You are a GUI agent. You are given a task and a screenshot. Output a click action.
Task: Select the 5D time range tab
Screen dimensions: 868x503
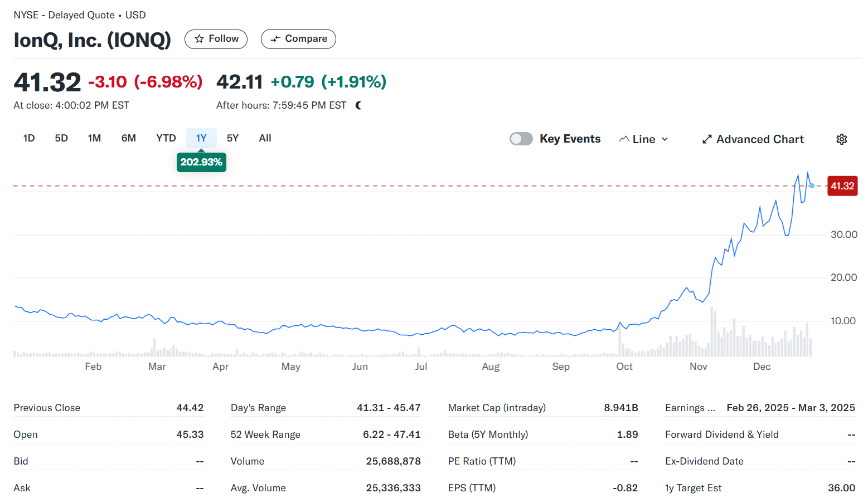click(x=61, y=138)
